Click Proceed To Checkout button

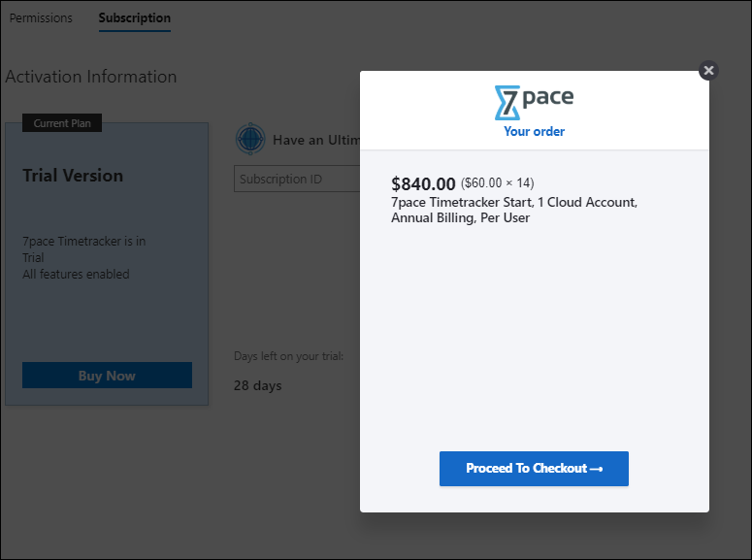coord(534,469)
